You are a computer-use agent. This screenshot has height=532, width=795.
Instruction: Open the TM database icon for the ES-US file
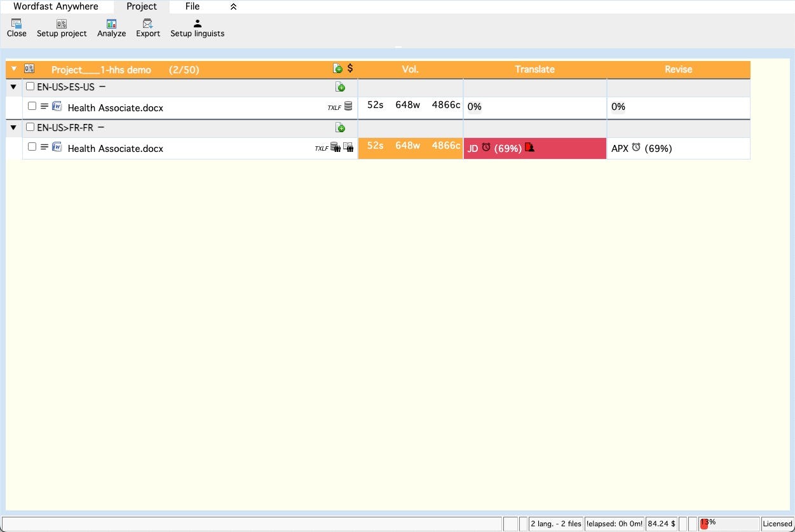pos(348,106)
